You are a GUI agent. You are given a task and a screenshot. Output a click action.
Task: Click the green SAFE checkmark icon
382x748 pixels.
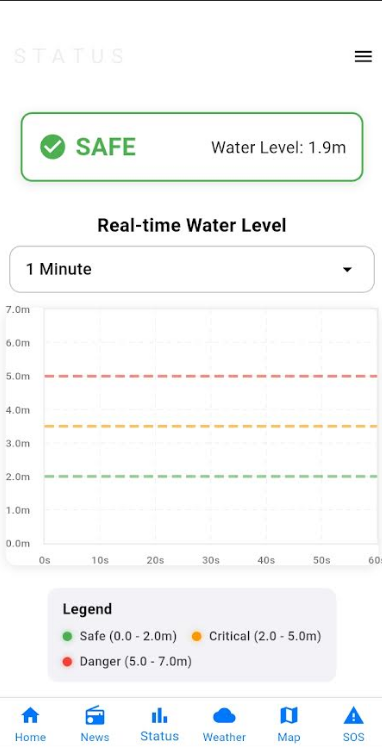(x=52, y=146)
